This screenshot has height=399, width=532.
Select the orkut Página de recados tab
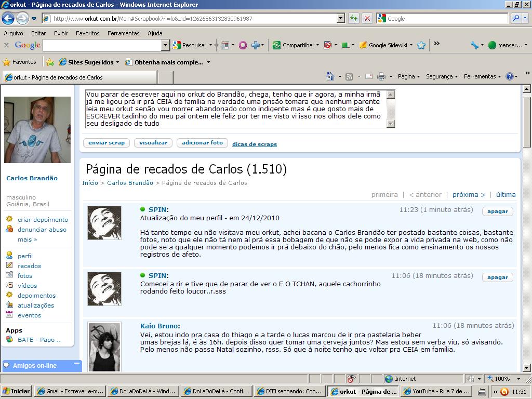79,77
